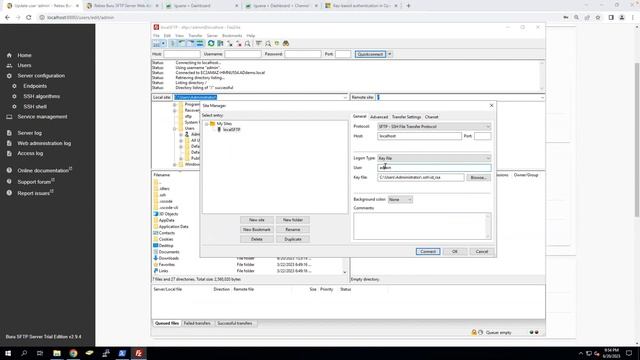
Task: Open the Quickconnect history dropdown arrow
Action: [390, 54]
